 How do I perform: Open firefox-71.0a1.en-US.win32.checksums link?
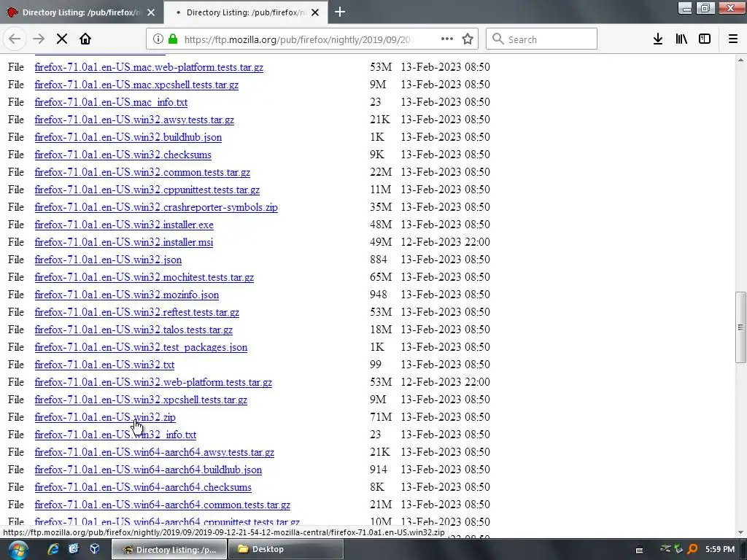click(123, 155)
